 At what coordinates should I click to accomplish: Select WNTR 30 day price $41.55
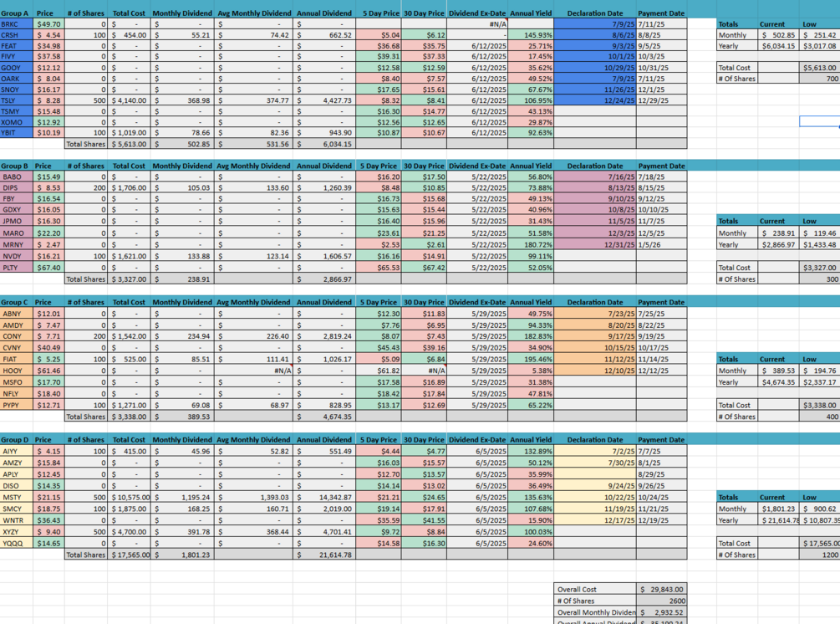click(424, 520)
